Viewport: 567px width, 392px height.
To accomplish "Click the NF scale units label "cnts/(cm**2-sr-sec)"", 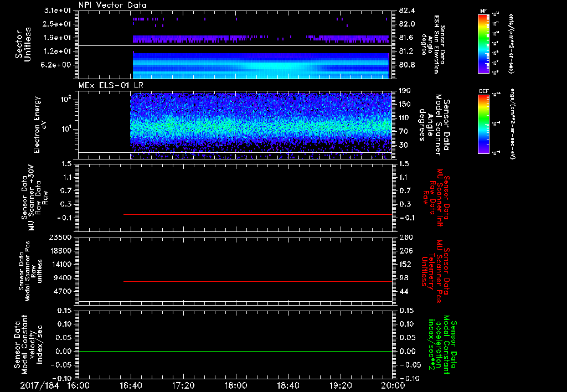I will point(511,43).
